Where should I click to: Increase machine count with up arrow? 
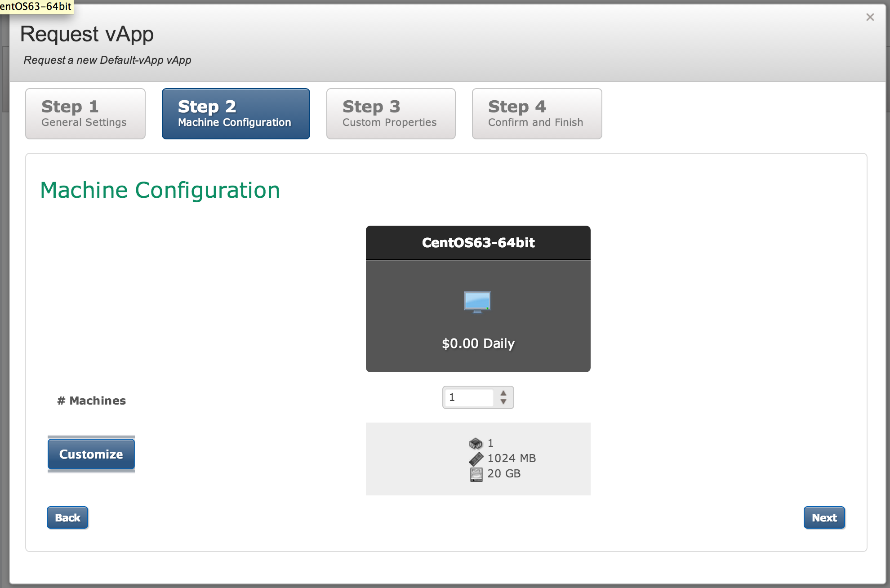[503, 393]
